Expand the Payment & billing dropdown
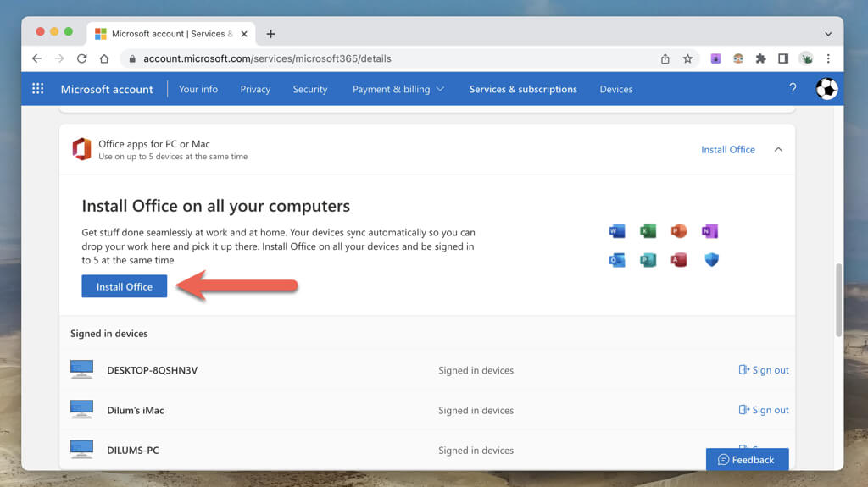This screenshot has width=868, height=487. point(398,89)
